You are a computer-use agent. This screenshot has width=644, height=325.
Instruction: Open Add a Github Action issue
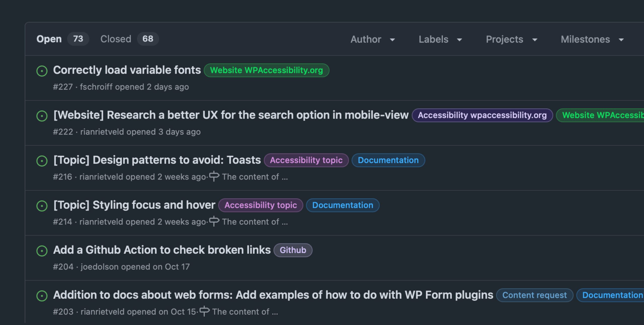(162, 250)
